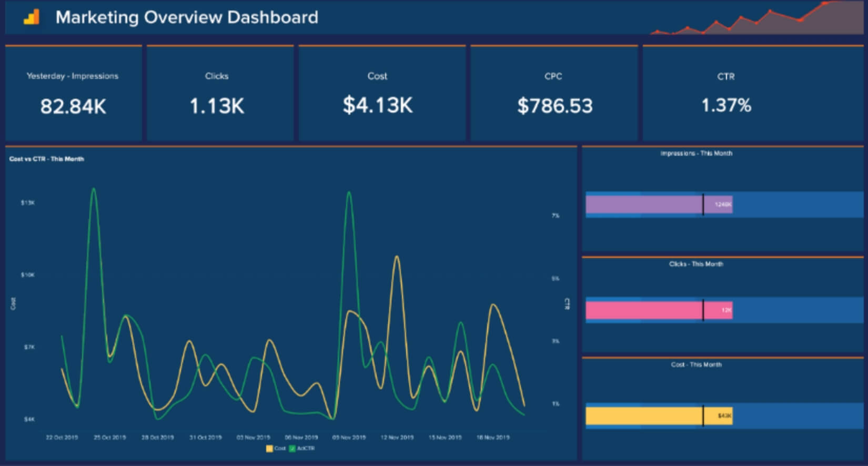
Task: Click the Marketing Overview Dashboard title
Action: point(187,17)
